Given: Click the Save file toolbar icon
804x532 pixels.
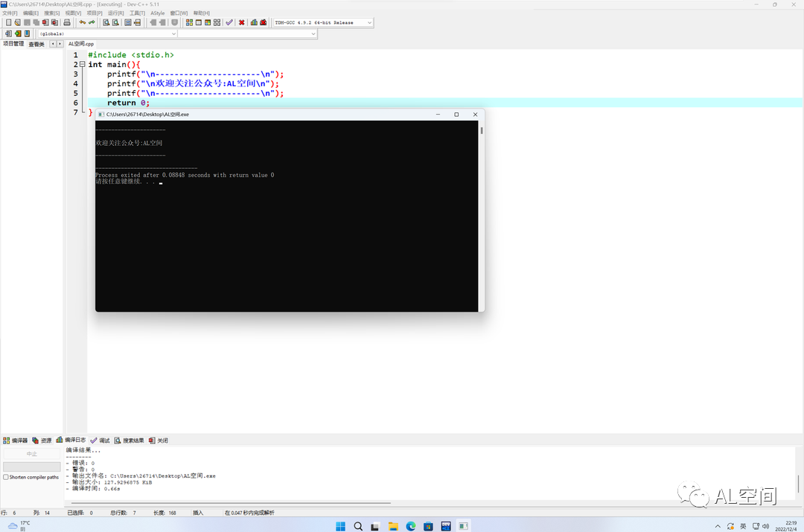Looking at the screenshot, I should pyautogui.click(x=27, y=22).
